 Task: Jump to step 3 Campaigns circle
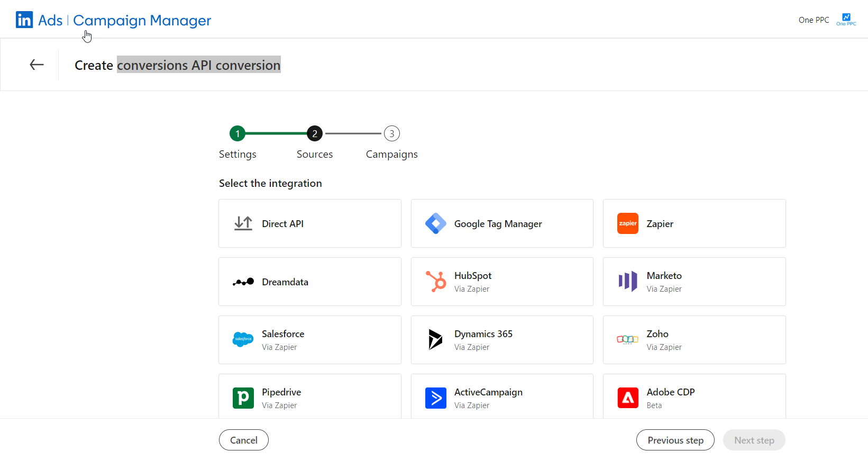(392, 133)
